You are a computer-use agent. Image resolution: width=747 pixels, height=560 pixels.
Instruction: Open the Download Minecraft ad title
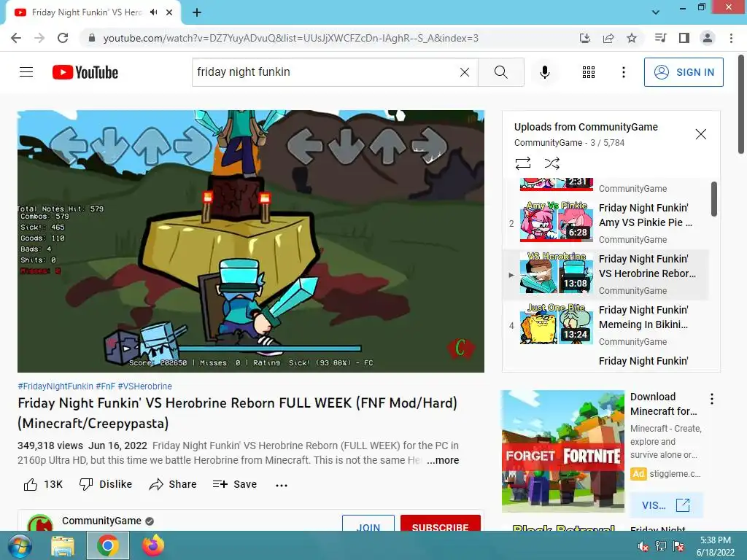[x=663, y=404]
